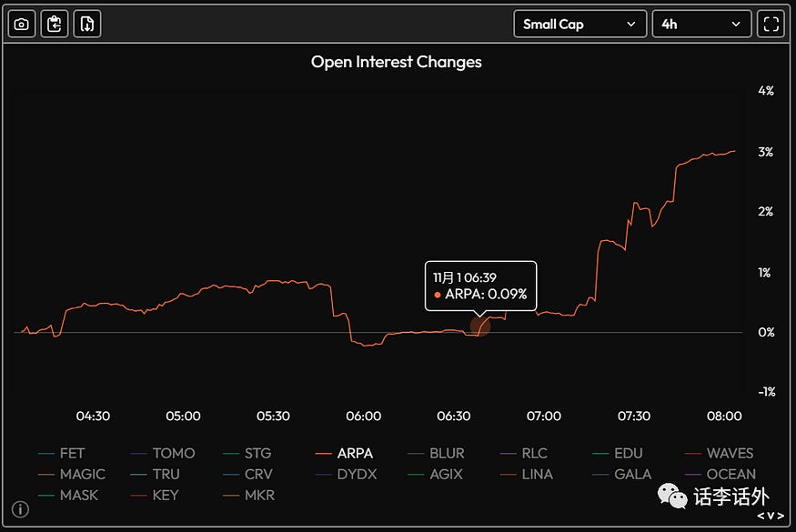This screenshot has width=796, height=532.
Task: Click the 06:30 time axis label
Action: click(x=454, y=417)
